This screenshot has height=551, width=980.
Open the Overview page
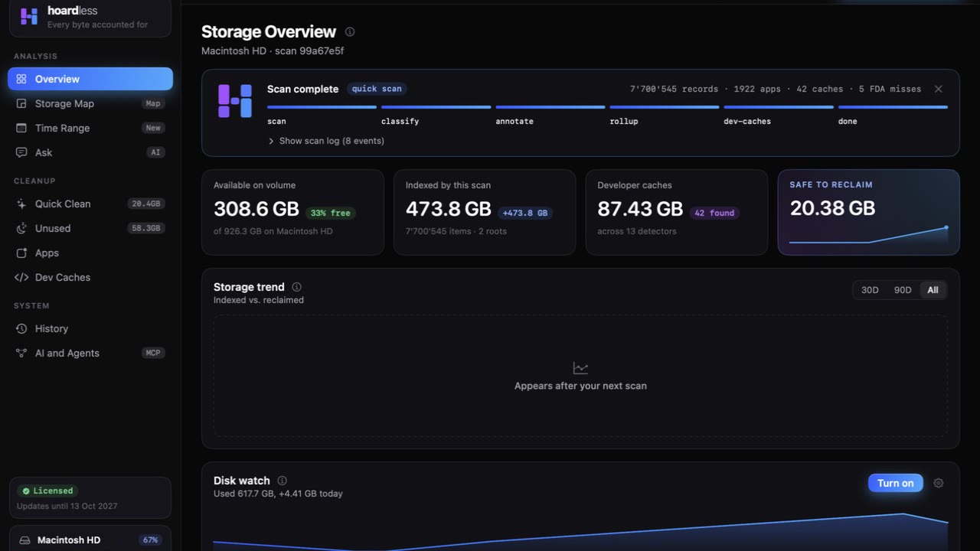90,79
